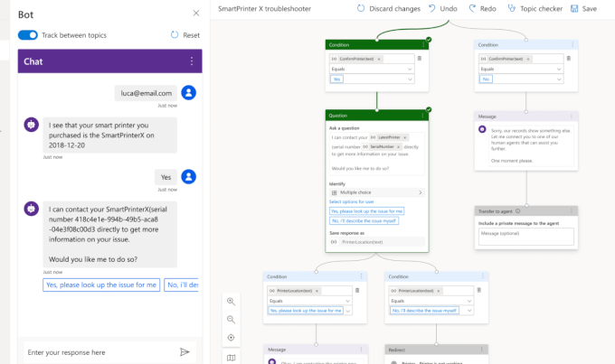The width and height of the screenshot is (615, 364).
Task: Choose 'Yes, please look up the issue for me' reply
Action: [x=101, y=285]
